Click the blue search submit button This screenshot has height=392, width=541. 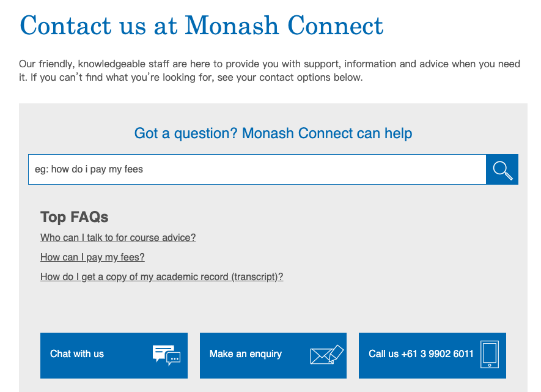(x=502, y=169)
